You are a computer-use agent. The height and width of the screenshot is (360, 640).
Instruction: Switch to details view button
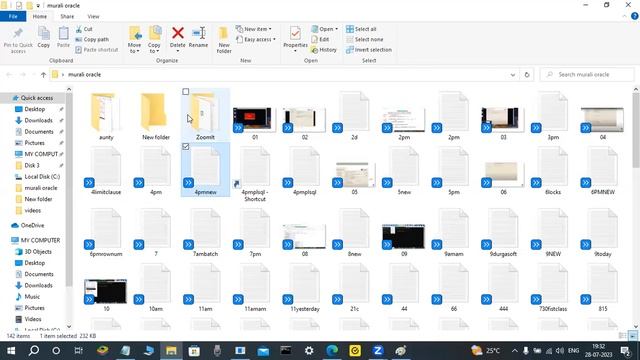coord(622,336)
